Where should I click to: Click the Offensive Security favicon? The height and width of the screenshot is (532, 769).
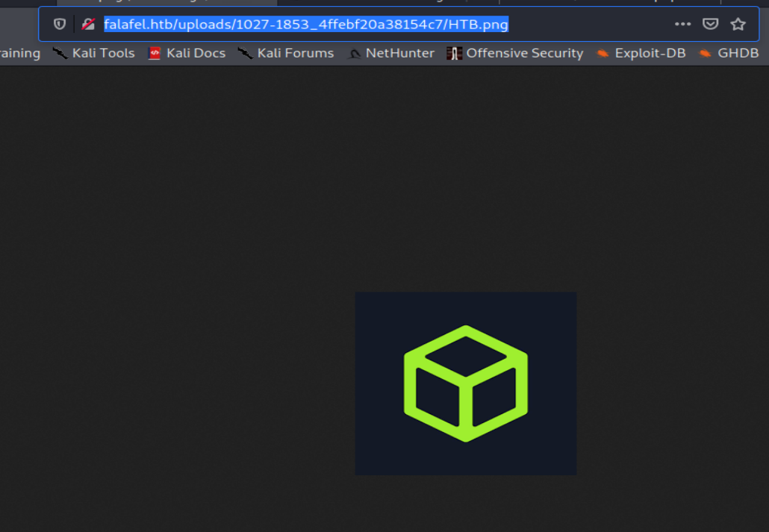point(454,53)
